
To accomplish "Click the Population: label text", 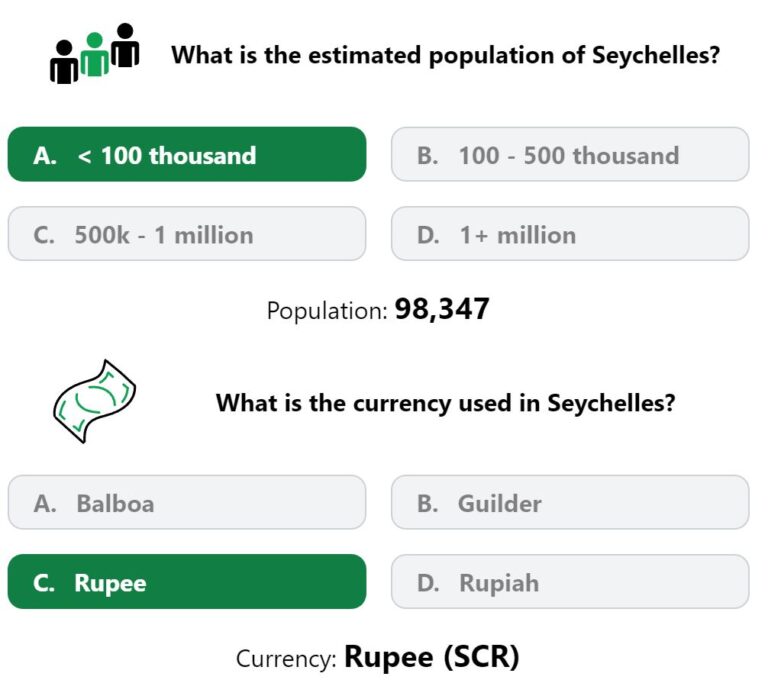I will (327, 311).
